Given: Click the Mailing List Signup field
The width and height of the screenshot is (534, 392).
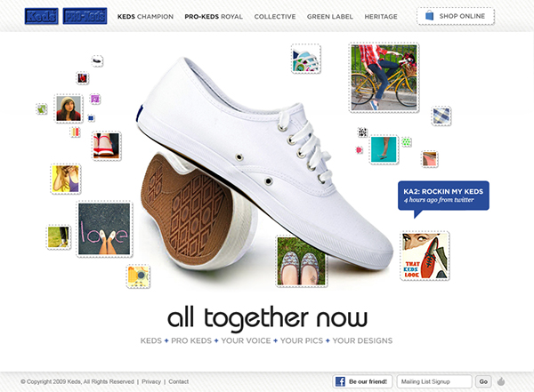Looking at the screenshot, I should point(434,381).
